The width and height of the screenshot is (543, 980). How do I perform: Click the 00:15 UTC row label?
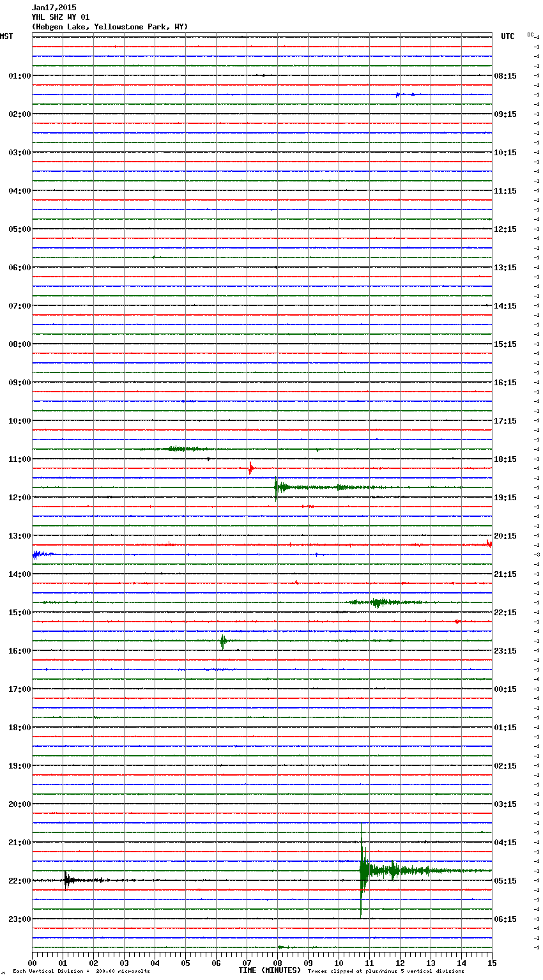click(x=505, y=689)
